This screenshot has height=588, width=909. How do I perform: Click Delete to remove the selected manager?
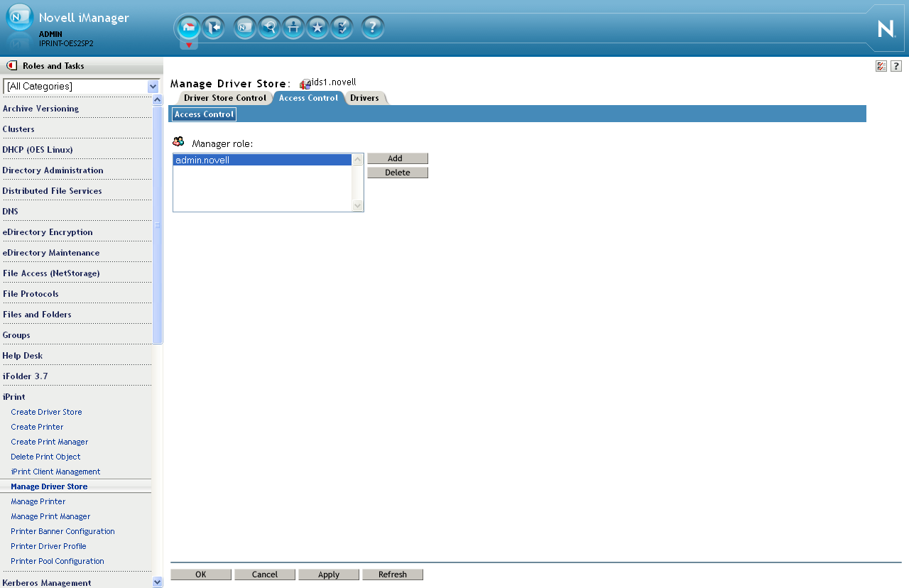click(398, 173)
